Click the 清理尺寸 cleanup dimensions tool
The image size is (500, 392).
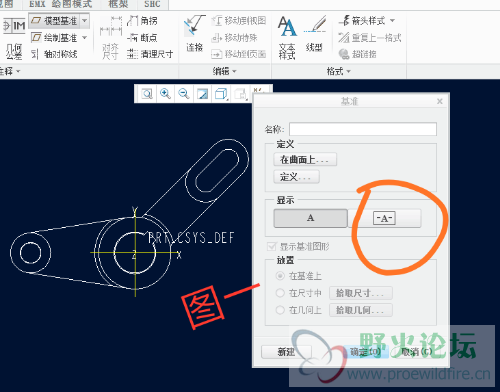tap(150, 54)
